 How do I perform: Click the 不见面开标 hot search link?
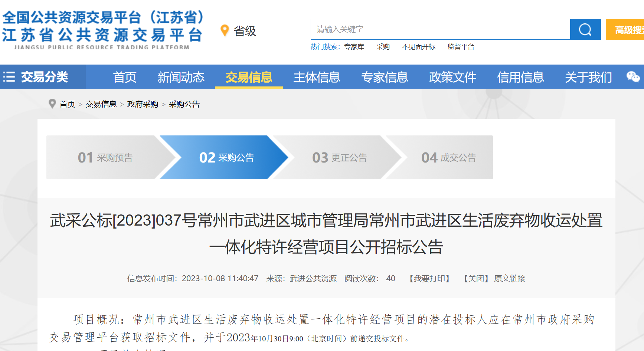[x=419, y=46]
